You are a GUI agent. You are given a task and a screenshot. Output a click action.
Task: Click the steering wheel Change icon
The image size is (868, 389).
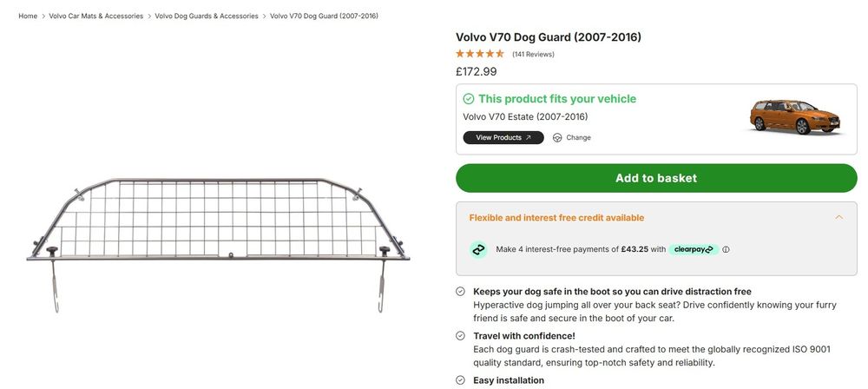[557, 138]
